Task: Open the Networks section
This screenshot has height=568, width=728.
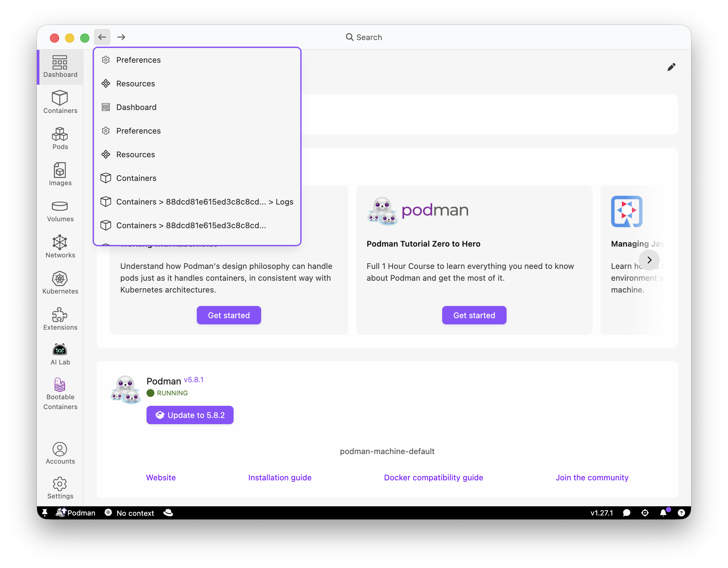Action: pyautogui.click(x=60, y=247)
